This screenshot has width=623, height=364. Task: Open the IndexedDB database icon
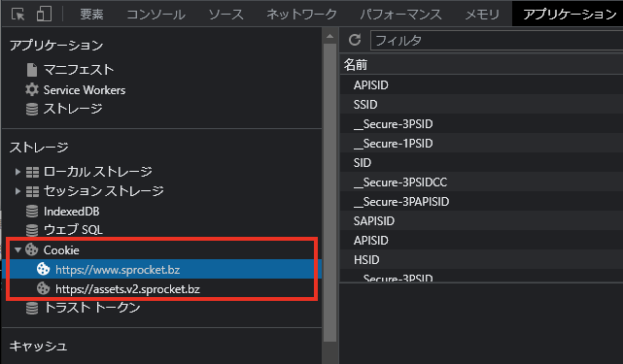pos(32,212)
